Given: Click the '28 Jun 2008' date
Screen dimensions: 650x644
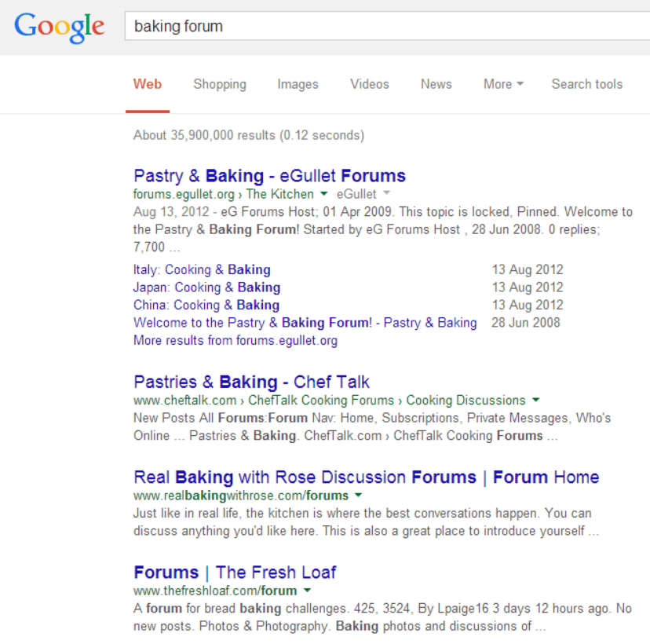Looking at the screenshot, I should point(526,323).
